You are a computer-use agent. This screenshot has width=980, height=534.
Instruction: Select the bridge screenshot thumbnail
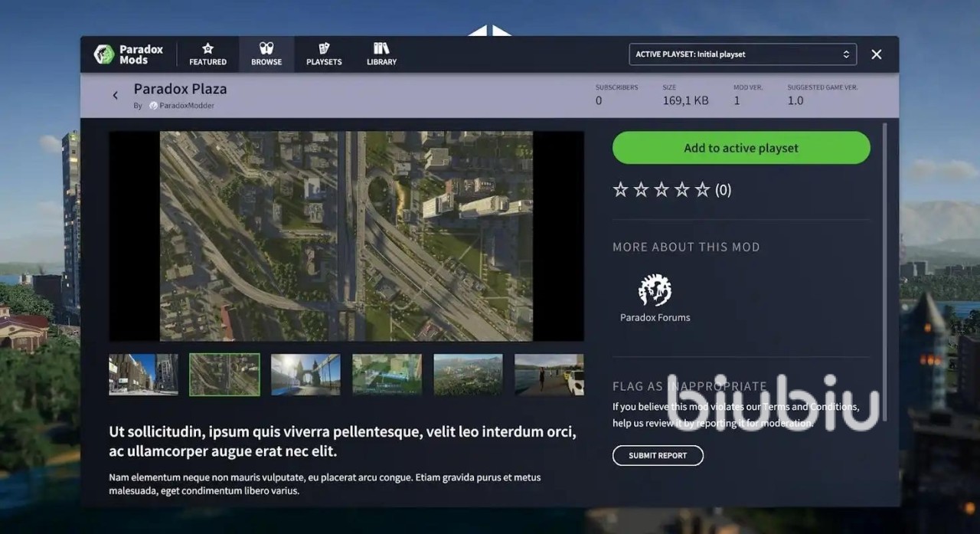(x=305, y=375)
